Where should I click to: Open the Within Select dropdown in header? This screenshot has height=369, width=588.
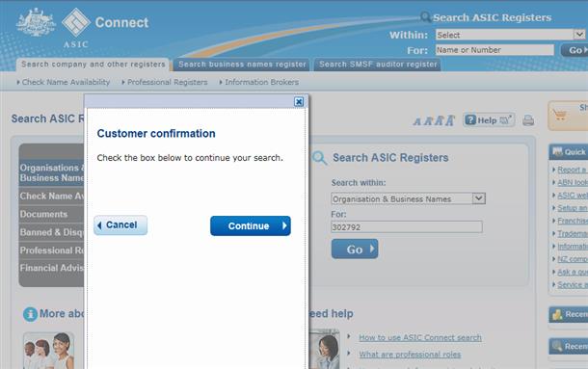click(x=510, y=35)
